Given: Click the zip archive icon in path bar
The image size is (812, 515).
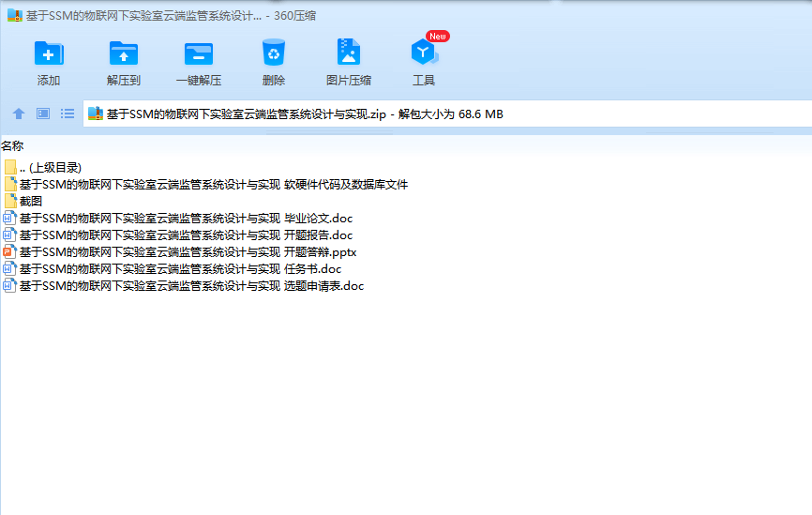Looking at the screenshot, I should pyautogui.click(x=96, y=114).
